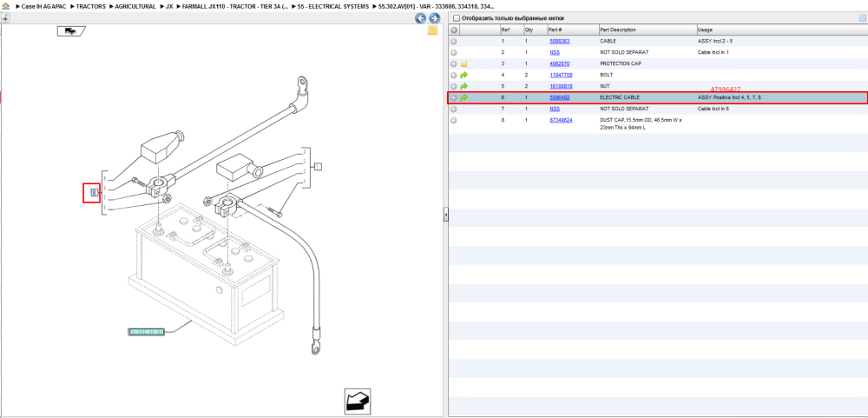The image size is (868, 418).
Task: Navigate forward with the blue right arrow
Action: click(x=435, y=18)
